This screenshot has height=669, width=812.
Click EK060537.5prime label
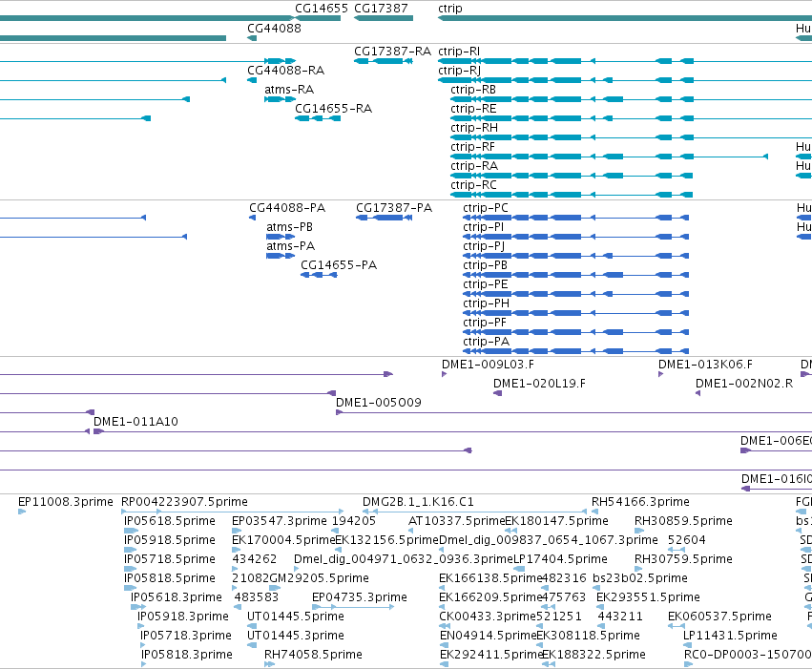pos(719,617)
